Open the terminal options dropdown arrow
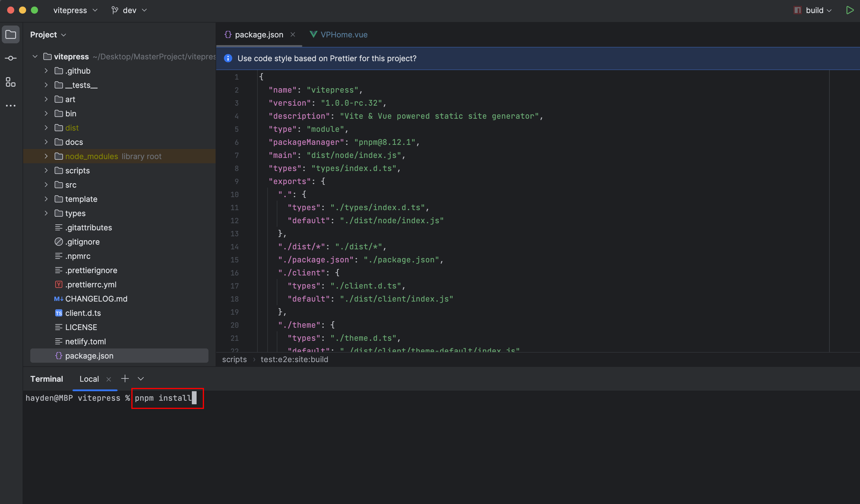 (x=140, y=378)
